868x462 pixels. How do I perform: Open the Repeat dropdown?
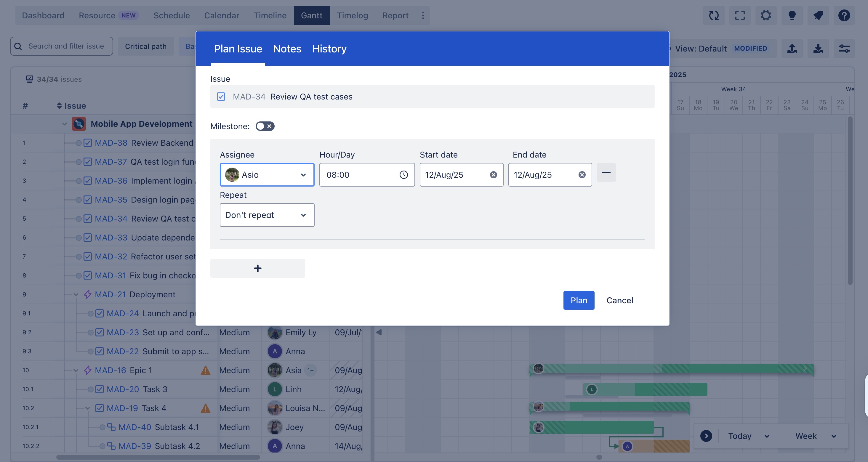pos(267,215)
